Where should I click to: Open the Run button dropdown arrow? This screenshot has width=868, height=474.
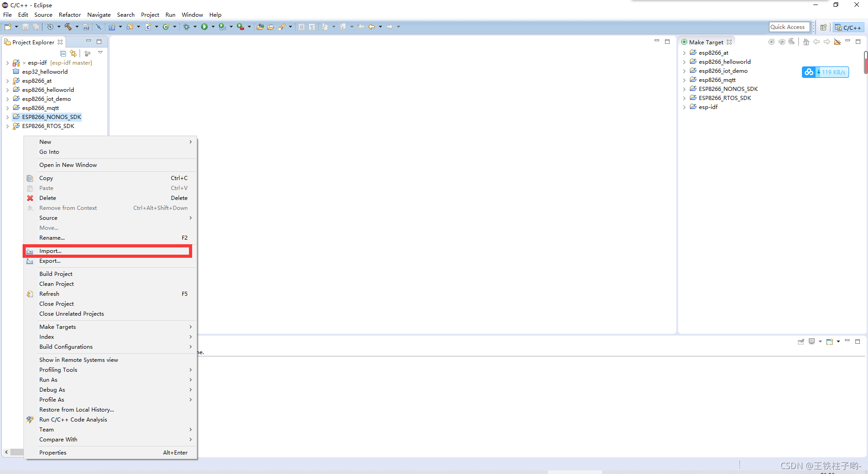213,27
